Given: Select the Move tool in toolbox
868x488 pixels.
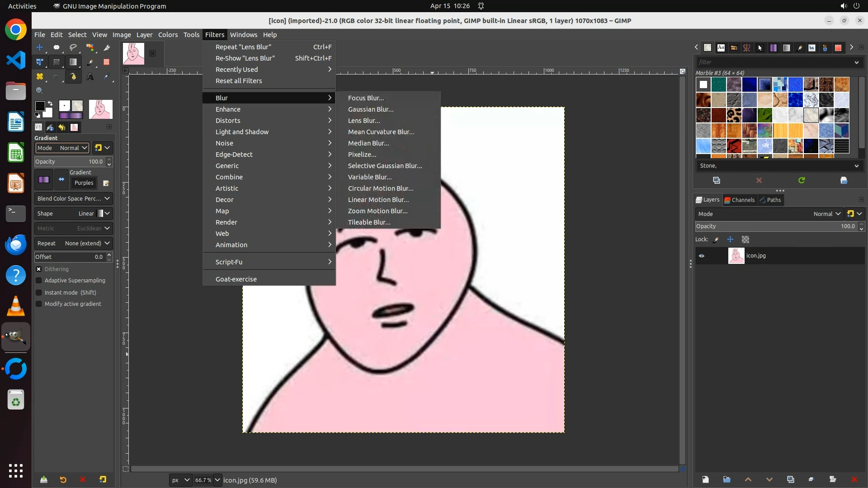Looking at the screenshot, I should click(x=40, y=47).
